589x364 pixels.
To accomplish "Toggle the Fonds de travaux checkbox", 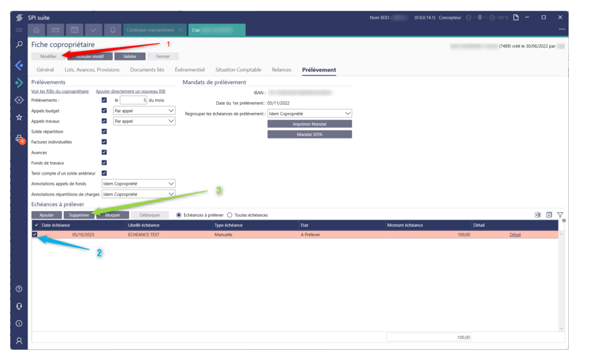I will [x=104, y=163].
